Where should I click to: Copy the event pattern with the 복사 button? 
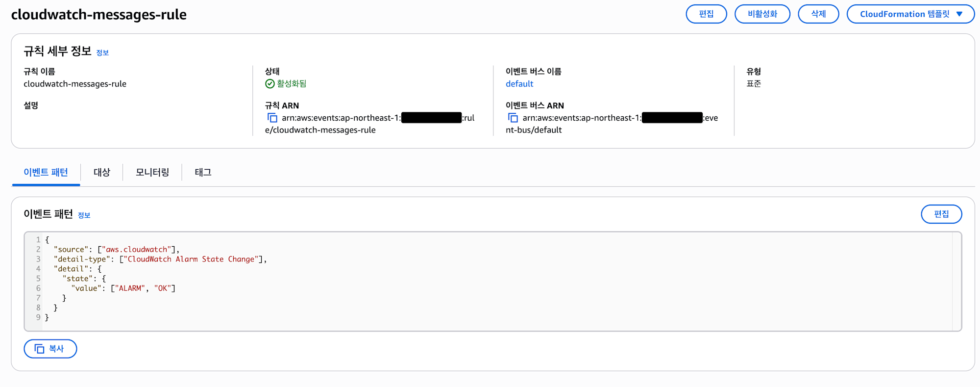(50, 349)
